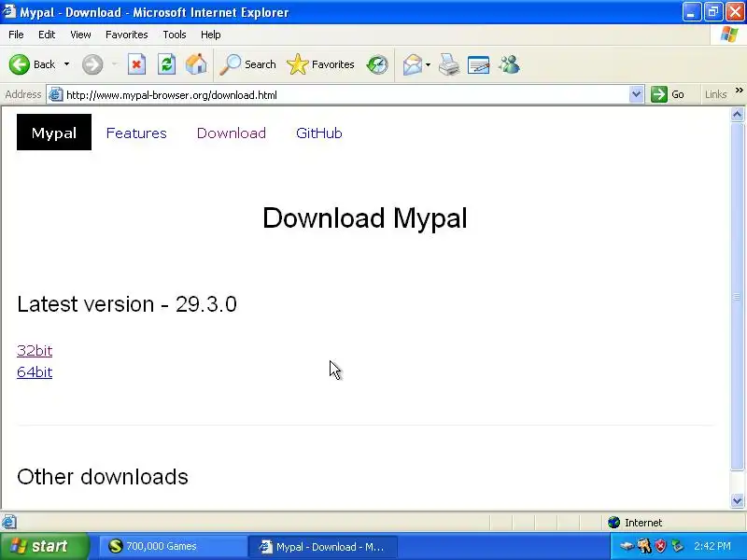Print the page with printer icon
747x560 pixels.
[449, 64]
